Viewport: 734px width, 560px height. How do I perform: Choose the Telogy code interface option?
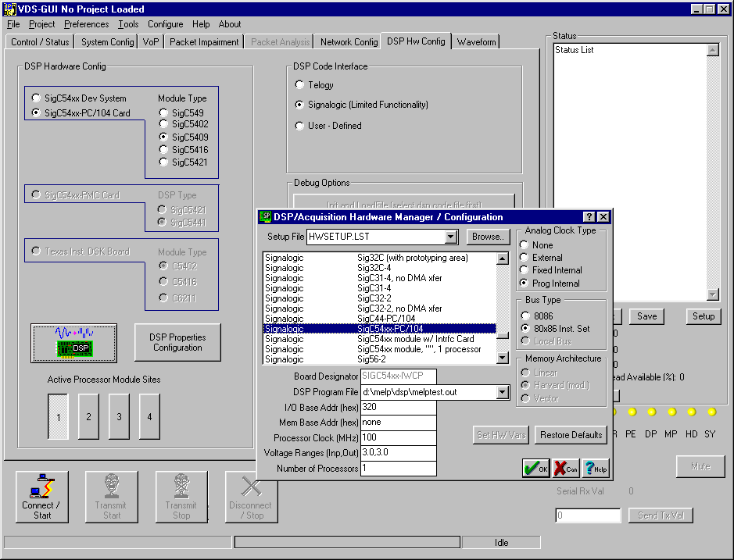tap(299, 85)
